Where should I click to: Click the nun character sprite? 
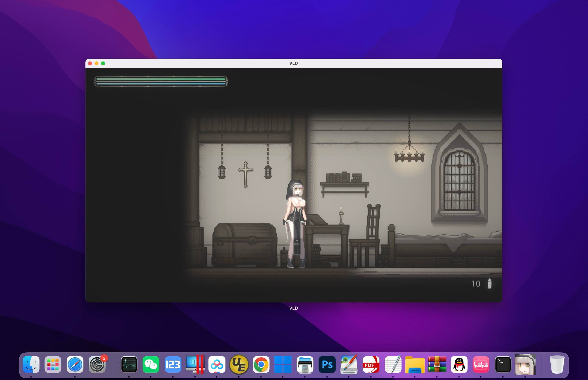click(295, 224)
